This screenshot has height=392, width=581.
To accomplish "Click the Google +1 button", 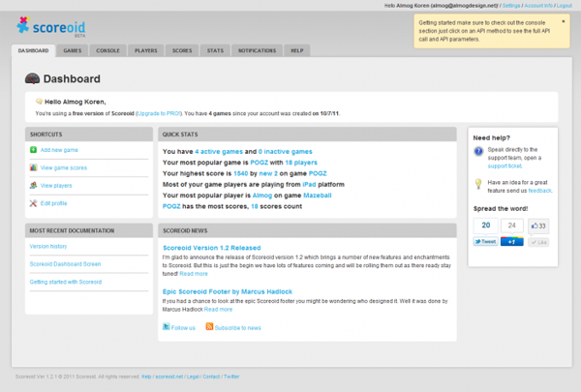I will 510,241.
